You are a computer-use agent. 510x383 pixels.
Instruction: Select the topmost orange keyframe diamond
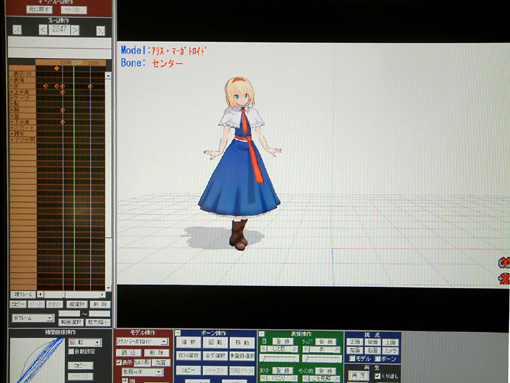coord(57,68)
